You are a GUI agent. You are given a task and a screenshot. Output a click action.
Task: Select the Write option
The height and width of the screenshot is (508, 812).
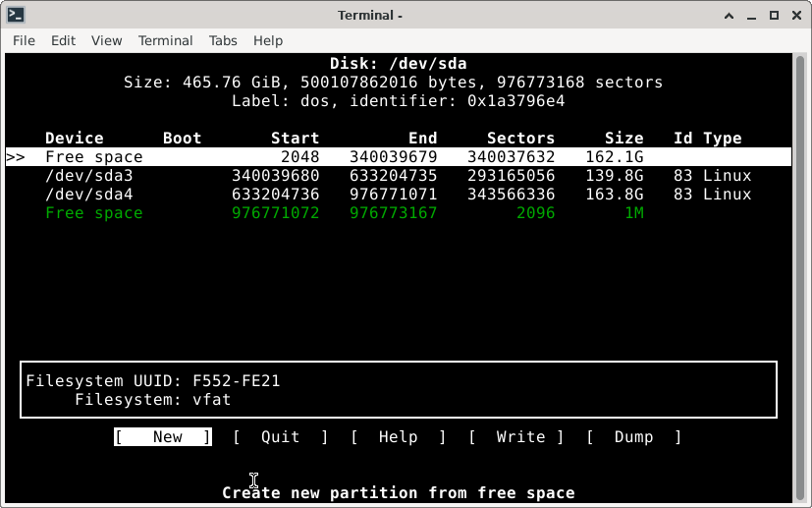[x=516, y=437]
